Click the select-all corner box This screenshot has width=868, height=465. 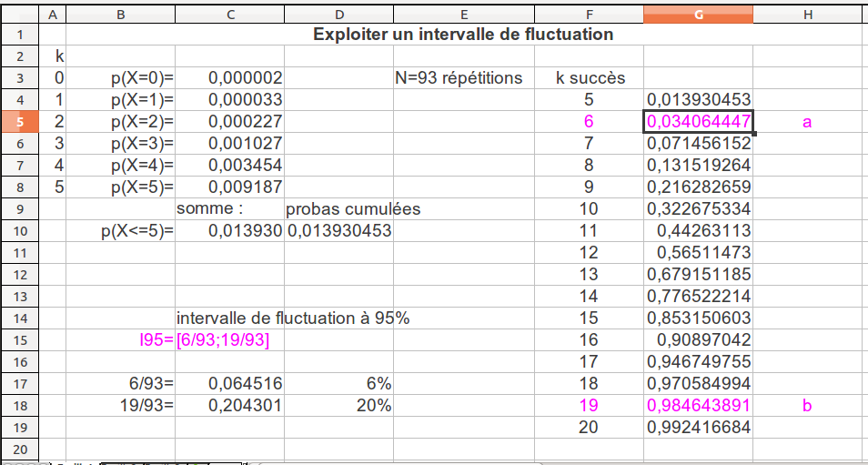pyautogui.click(x=18, y=15)
